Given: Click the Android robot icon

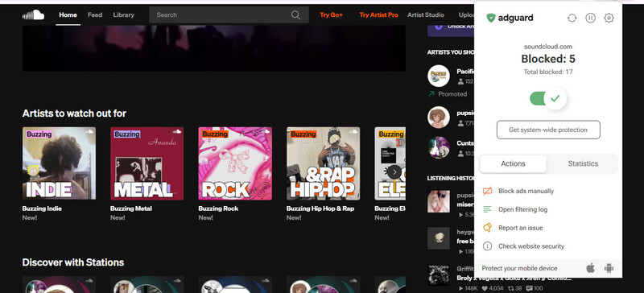Looking at the screenshot, I should pos(609,268).
